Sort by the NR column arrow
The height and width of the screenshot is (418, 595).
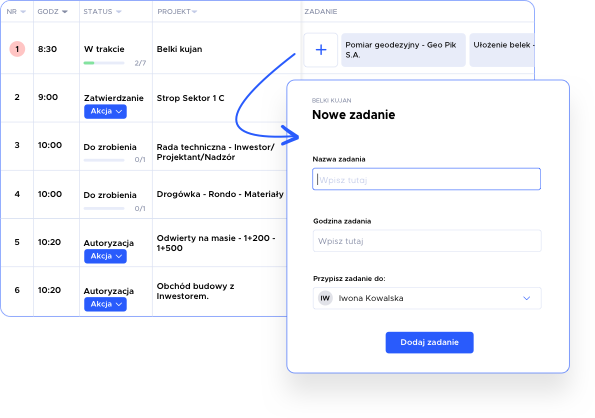point(23,12)
